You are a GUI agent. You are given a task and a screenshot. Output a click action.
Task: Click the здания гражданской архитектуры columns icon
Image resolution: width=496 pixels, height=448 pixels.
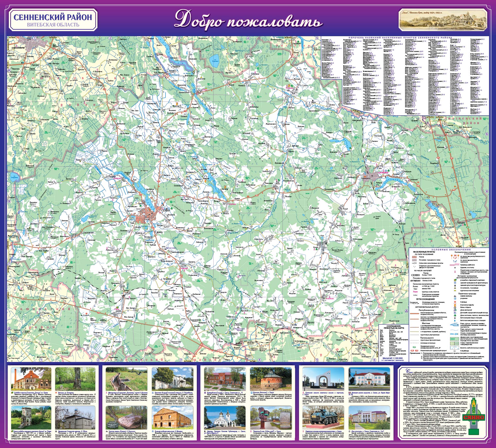tap(455, 283)
